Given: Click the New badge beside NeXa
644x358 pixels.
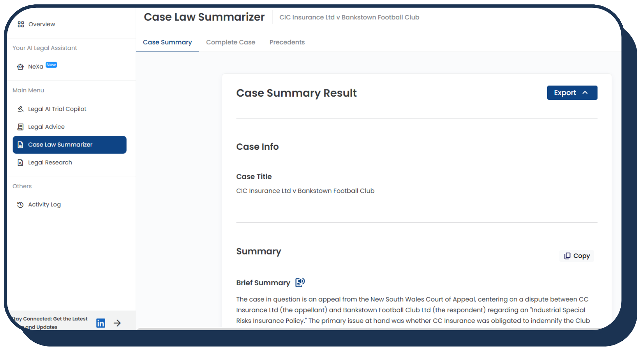Looking at the screenshot, I should point(51,65).
